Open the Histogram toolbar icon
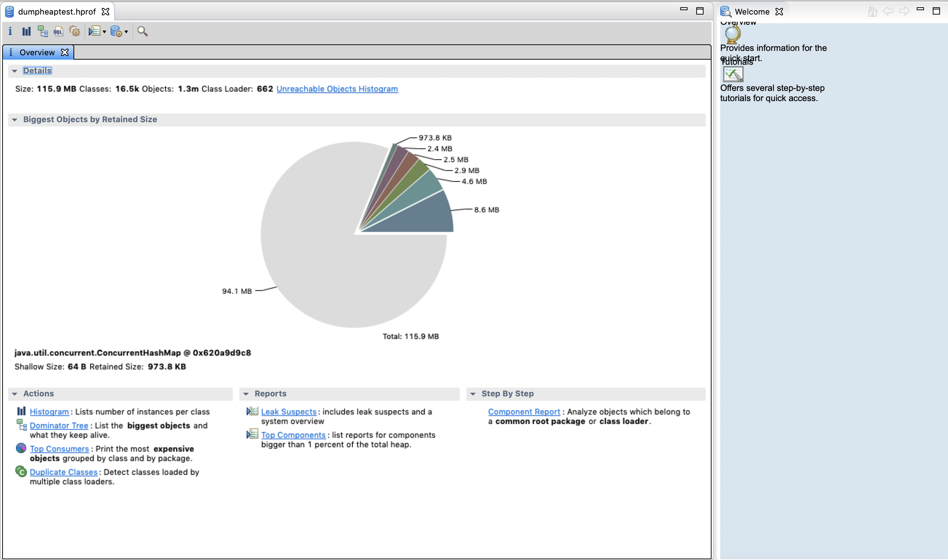 (x=26, y=31)
